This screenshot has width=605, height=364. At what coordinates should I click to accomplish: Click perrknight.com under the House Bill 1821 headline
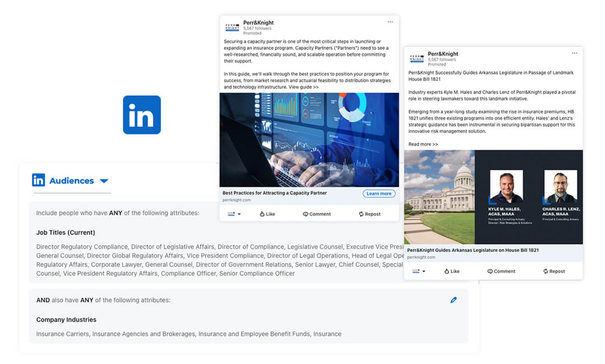point(421,257)
